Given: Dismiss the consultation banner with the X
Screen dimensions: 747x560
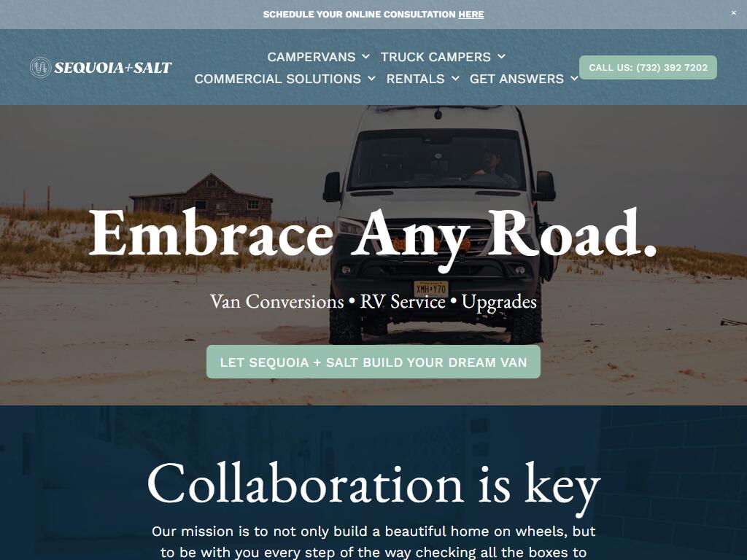Looking at the screenshot, I should 734,13.
